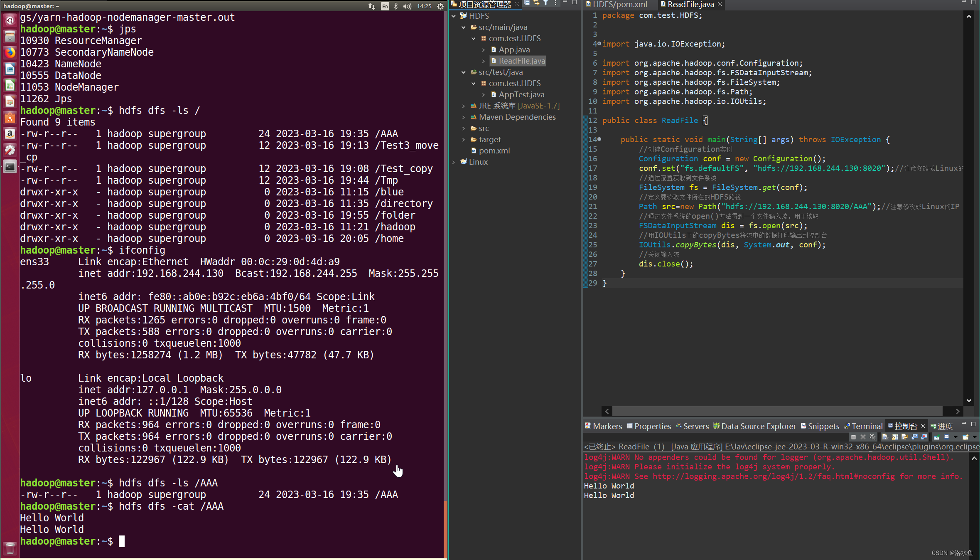Open sound volume indicator
Viewport: 980px width, 560px height.
(407, 6)
